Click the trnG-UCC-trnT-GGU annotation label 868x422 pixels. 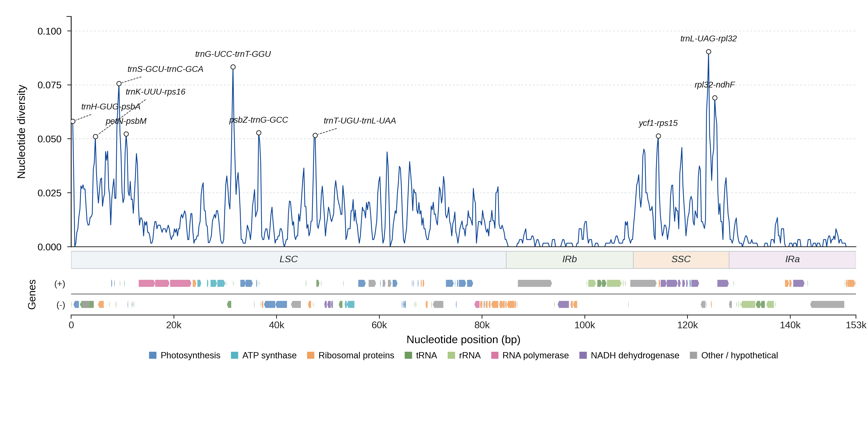pos(233,54)
